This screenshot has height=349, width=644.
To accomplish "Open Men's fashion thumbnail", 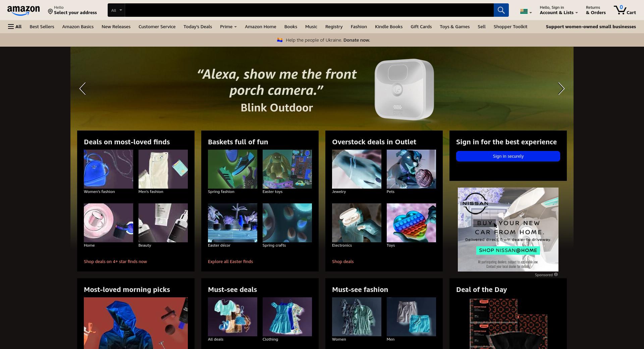I will click(163, 169).
